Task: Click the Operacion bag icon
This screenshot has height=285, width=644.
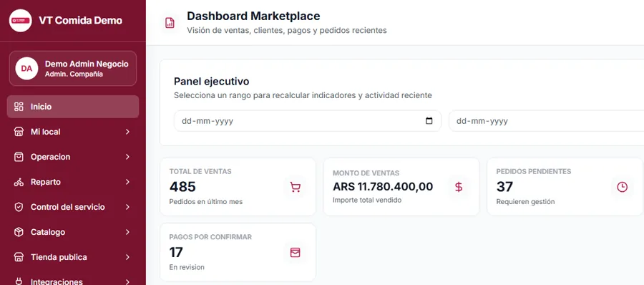Action: 19,157
